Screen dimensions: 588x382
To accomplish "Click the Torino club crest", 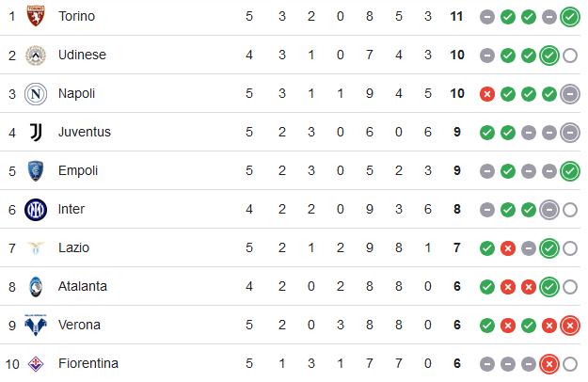I will (x=36, y=16).
